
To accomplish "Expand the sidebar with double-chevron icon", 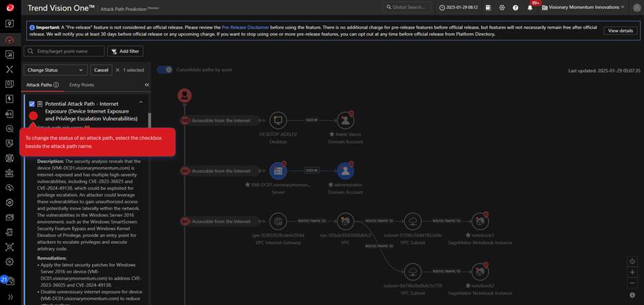I will pyautogui.click(x=10, y=296).
